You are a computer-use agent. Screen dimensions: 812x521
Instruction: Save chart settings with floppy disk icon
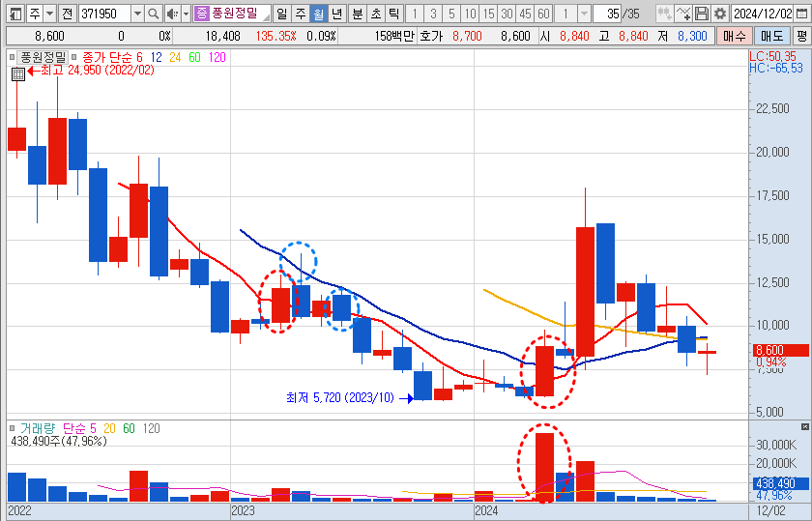click(x=701, y=14)
